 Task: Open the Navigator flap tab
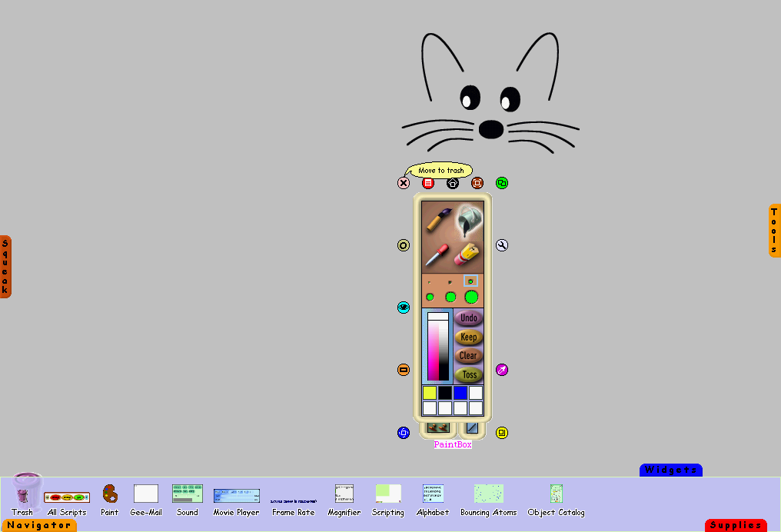pos(38,526)
